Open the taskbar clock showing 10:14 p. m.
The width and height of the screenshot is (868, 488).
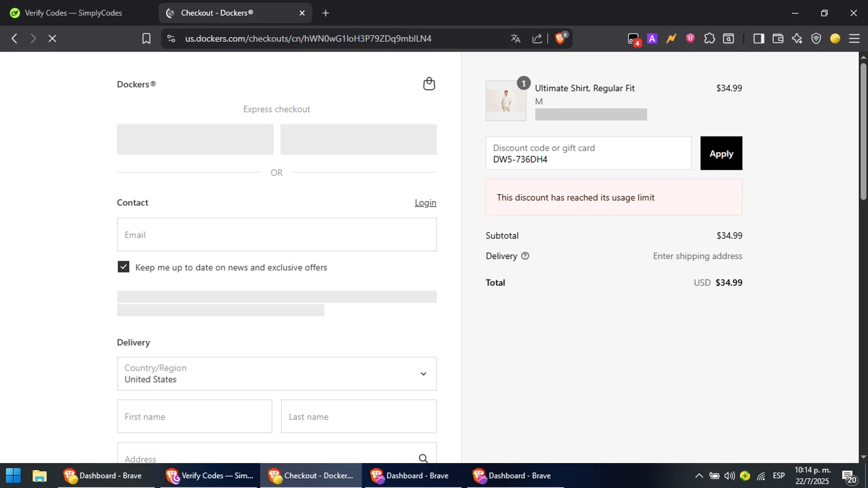point(812,476)
